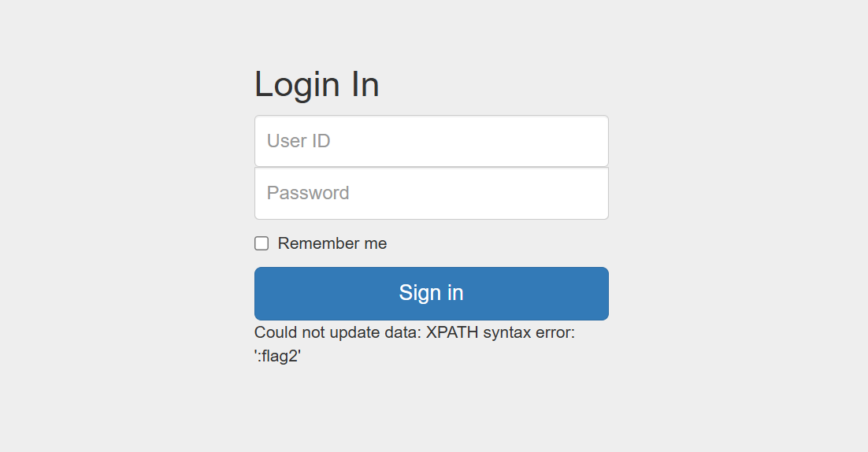Activate the field with 'Password' placeholder
This screenshot has width=868, height=452.
click(x=431, y=193)
